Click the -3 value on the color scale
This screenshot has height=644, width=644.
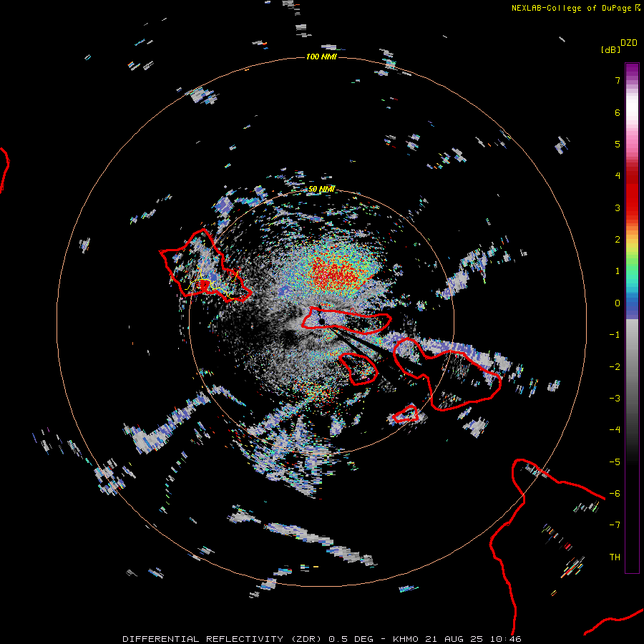(x=615, y=399)
